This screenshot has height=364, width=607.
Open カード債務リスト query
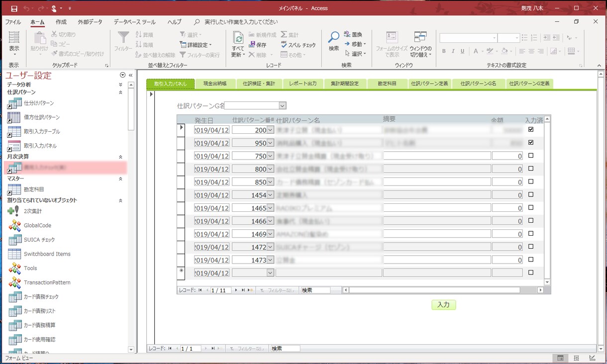[x=32, y=311]
